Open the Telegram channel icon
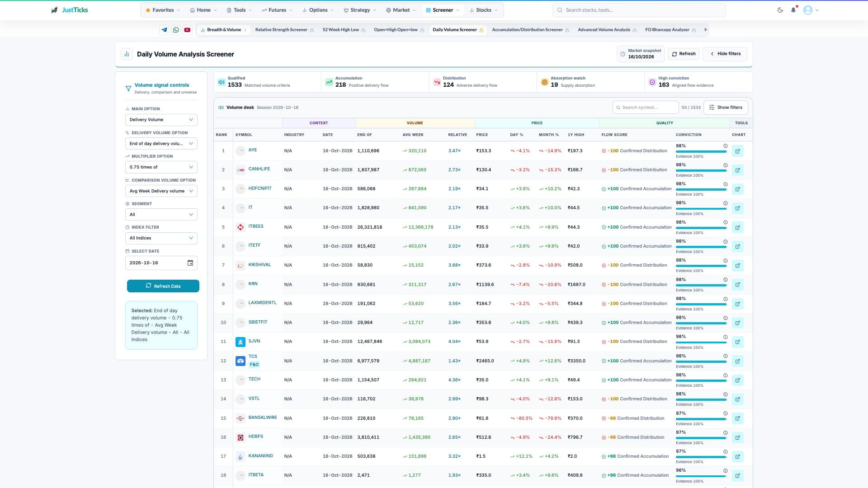 pyautogui.click(x=164, y=30)
